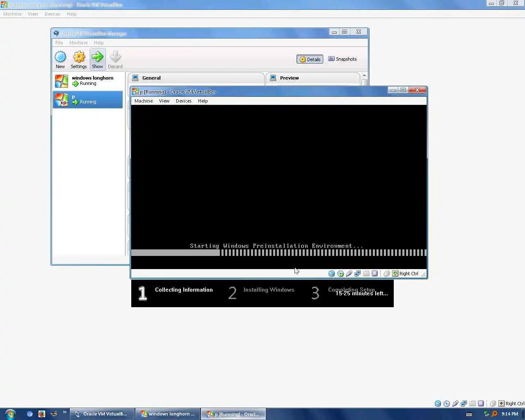525x420 pixels.
Task: Click 'Starting Windows Preinstallation Environment...' text
Action: click(276, 246)
